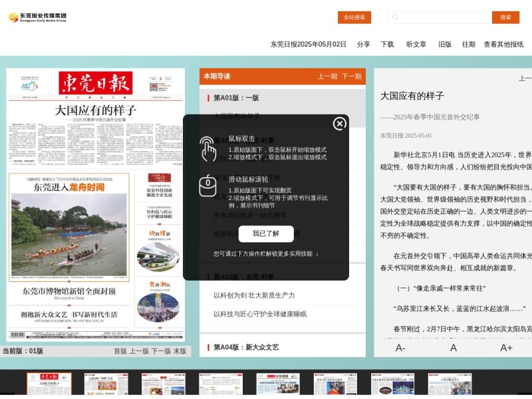Click the 大国应有的样子 headline on the newspaper page

pos(96,110)
